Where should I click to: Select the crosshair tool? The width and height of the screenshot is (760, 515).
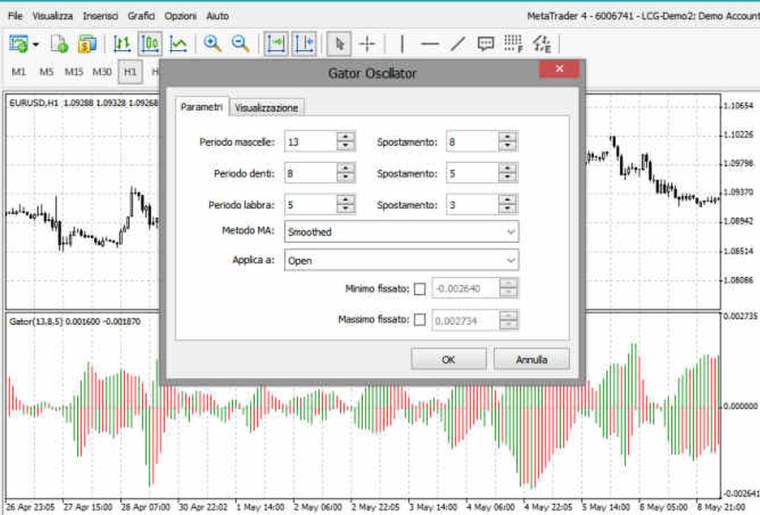click(x=367, y=43)
